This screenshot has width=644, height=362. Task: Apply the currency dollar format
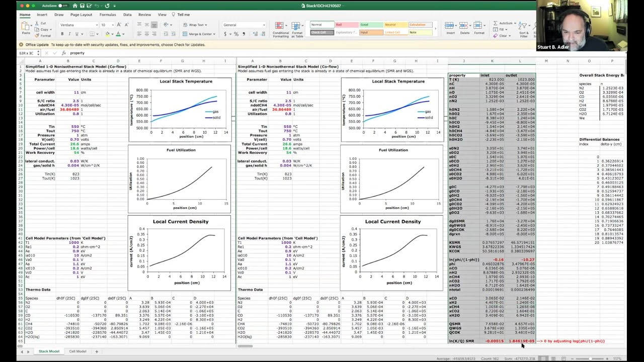coord(225,34)
